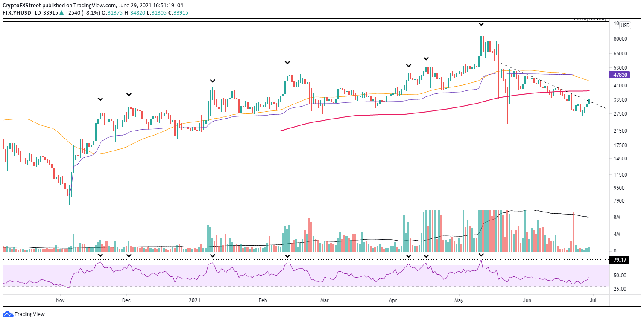Image resolution: width=644 pixels, height=322 pixels.
Task: Click the down-arrow marker above the February top
Action: coord(287,62)
